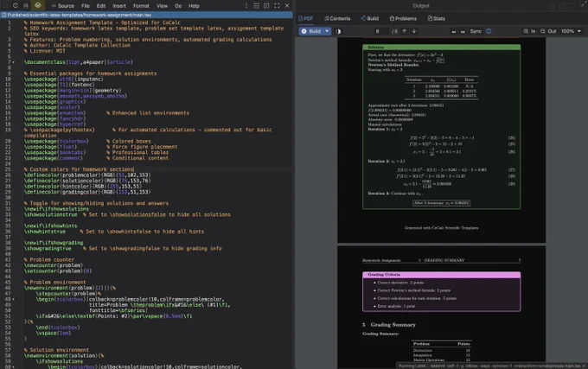
Task: Maximize the source editor frame
Action: pos(277,6)
